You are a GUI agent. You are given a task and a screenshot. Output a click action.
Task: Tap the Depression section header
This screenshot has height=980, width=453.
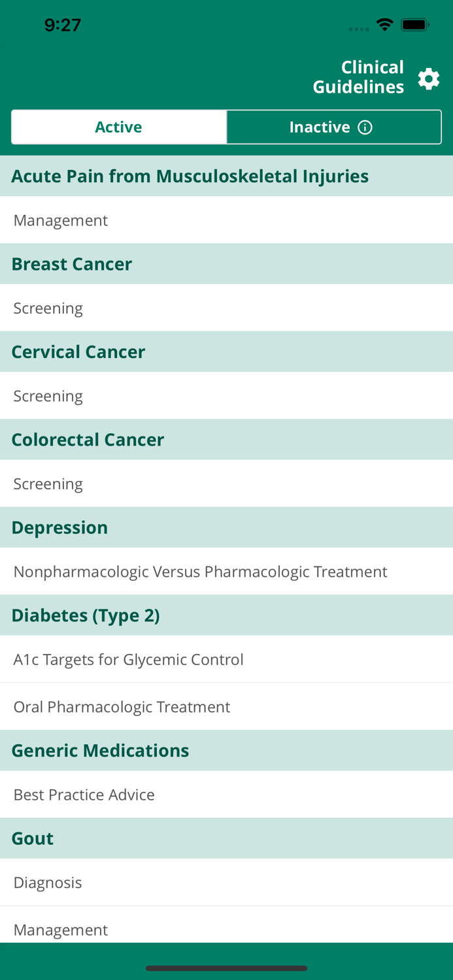tap(59, 527)
